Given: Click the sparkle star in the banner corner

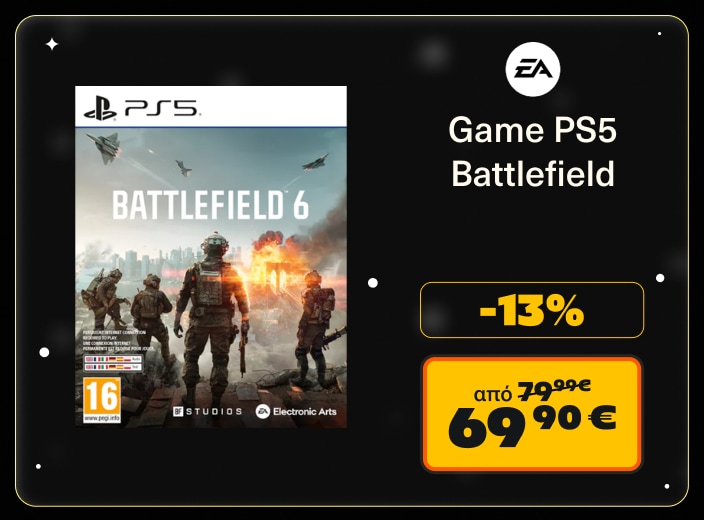Looking at the screenshot, I should pyautogui.click(x=52, y=44).
